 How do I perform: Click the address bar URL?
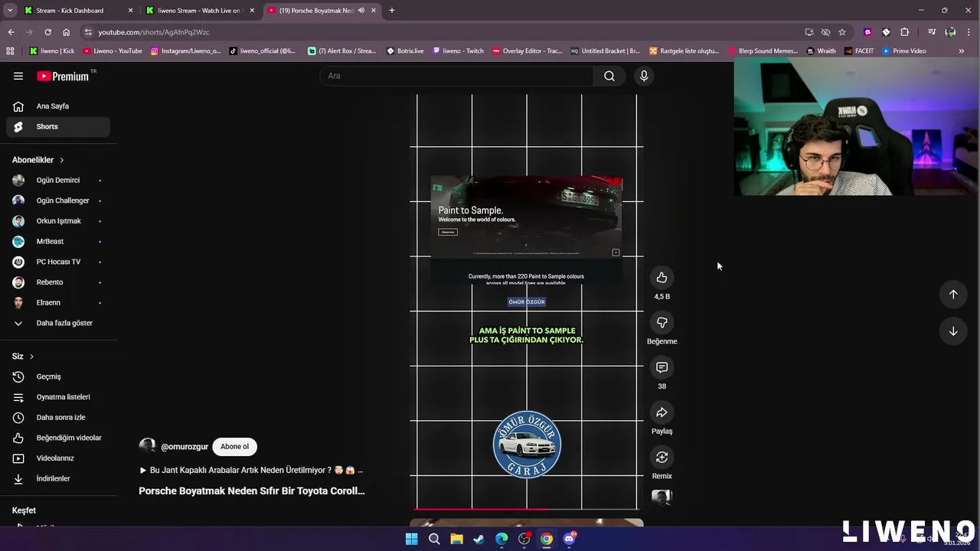tap(153, 32)
